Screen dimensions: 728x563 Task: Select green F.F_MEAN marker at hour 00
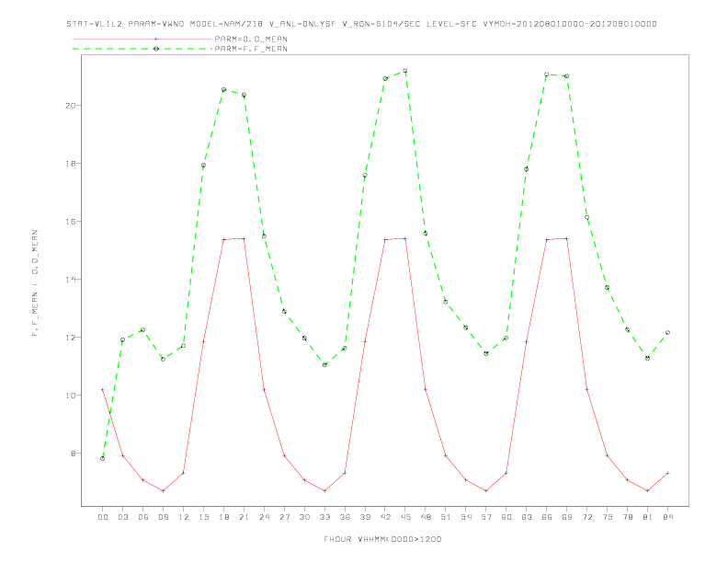pyautogui.click(x=102, y=458)
